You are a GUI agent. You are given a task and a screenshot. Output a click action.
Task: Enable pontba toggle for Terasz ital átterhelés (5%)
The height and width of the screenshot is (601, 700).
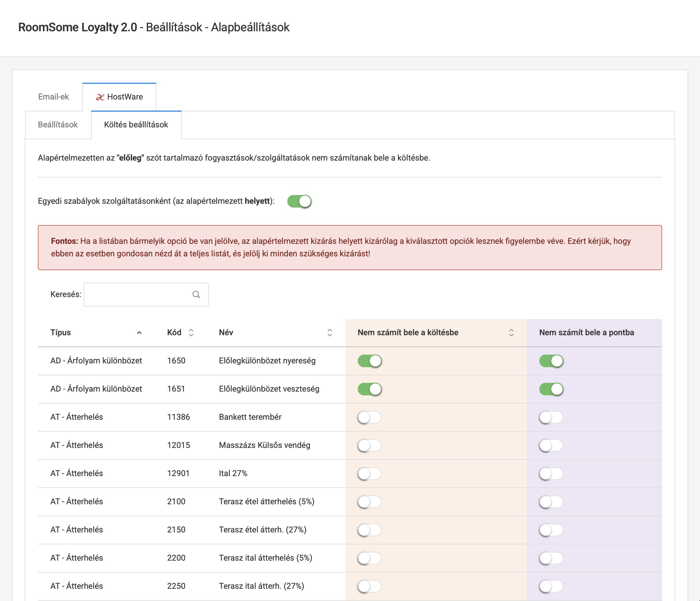pos(551,558)
